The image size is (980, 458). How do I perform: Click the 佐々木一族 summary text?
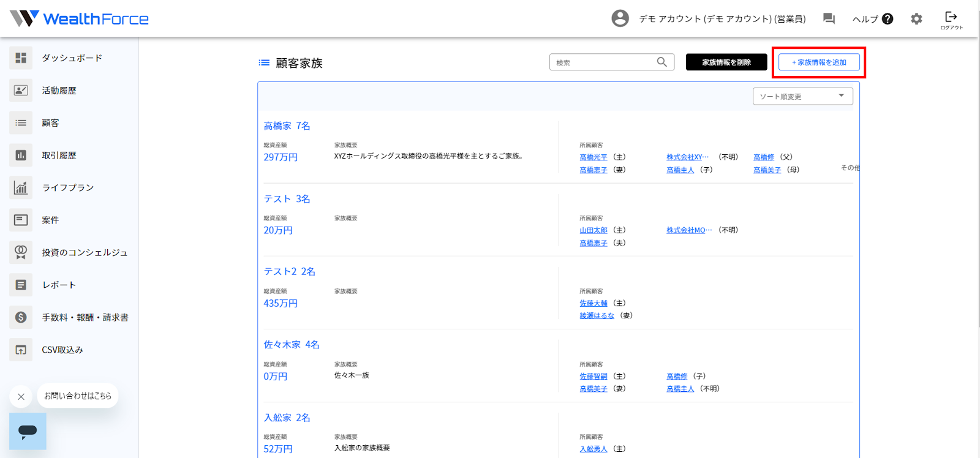pyautogui.click(x=352, y=375)
